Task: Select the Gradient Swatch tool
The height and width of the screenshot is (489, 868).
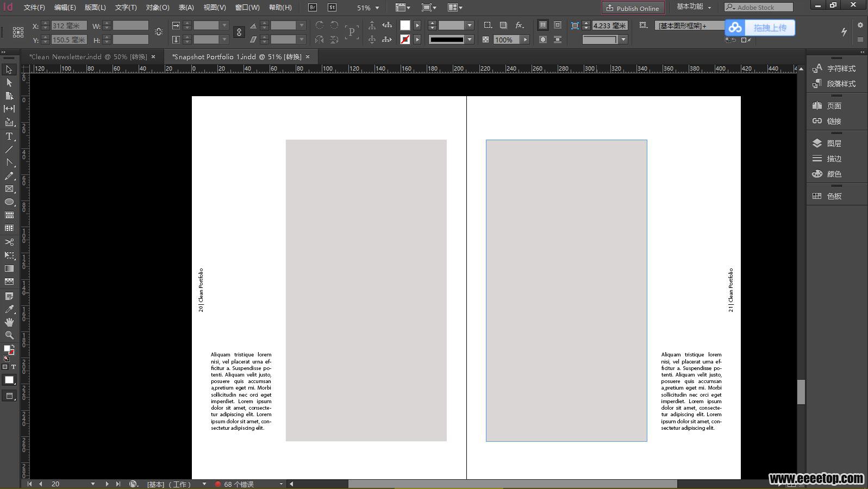Action: pos(9,268)
